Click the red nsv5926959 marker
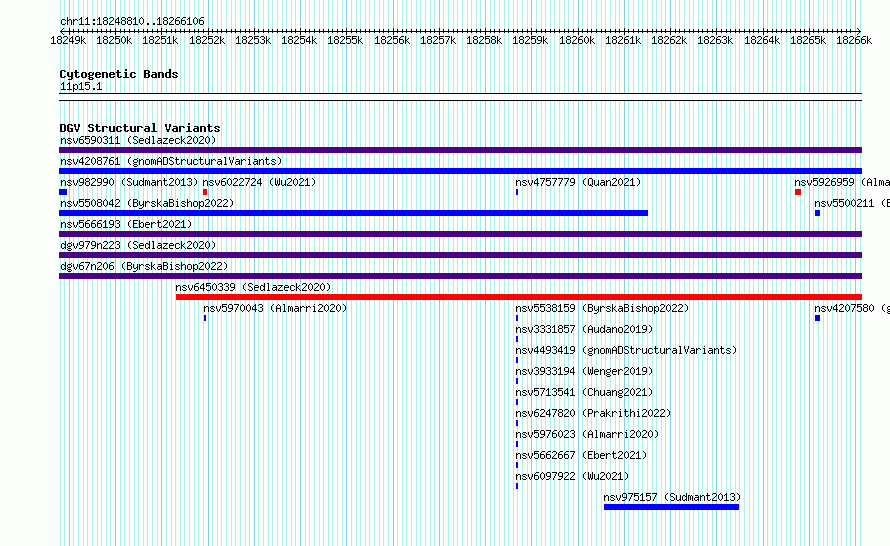 (x=798, y=192)
